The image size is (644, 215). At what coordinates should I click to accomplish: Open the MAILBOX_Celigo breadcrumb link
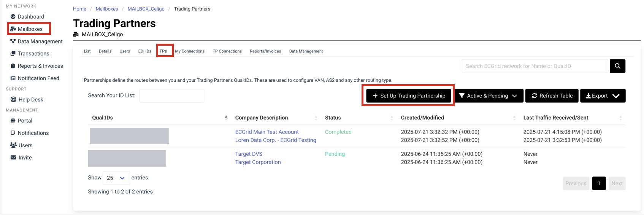point(146,9)
